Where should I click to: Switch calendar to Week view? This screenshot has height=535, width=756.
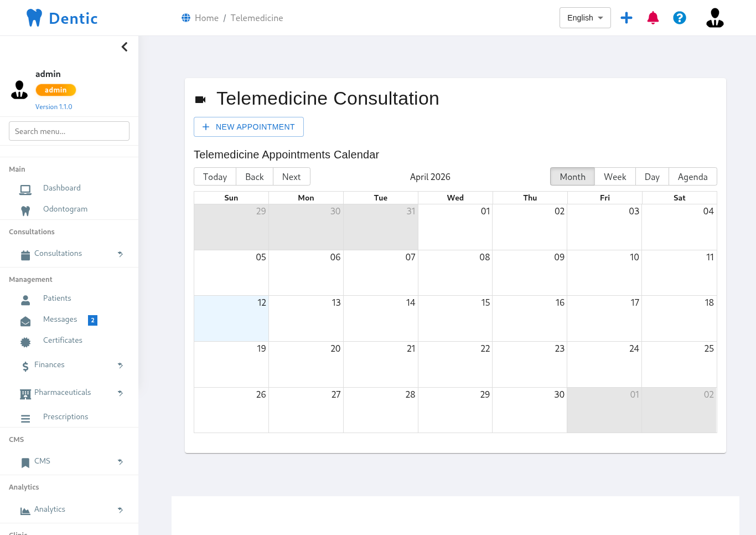click(x=614, y=177)
